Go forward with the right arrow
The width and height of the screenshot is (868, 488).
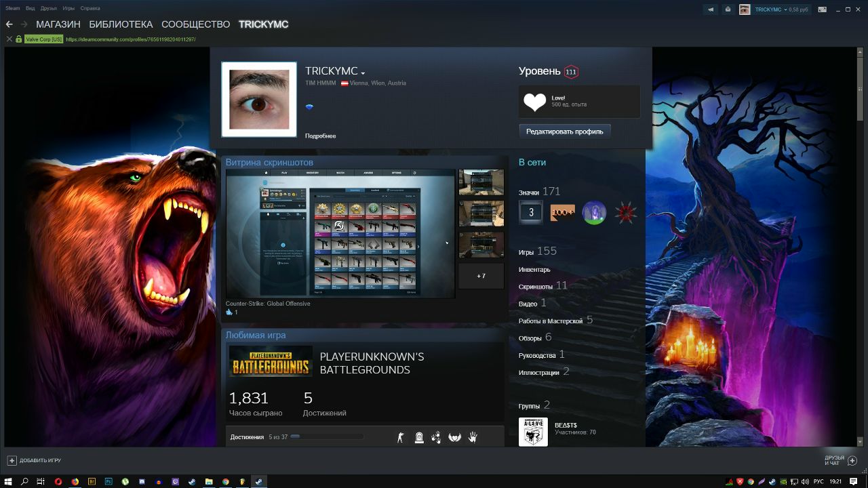pos(24,24)
